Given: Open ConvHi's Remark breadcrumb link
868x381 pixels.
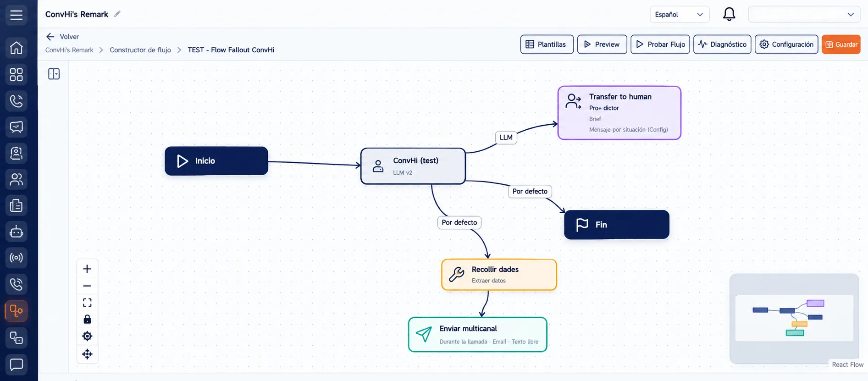Looking at the screenshot, I should point(69,50).
